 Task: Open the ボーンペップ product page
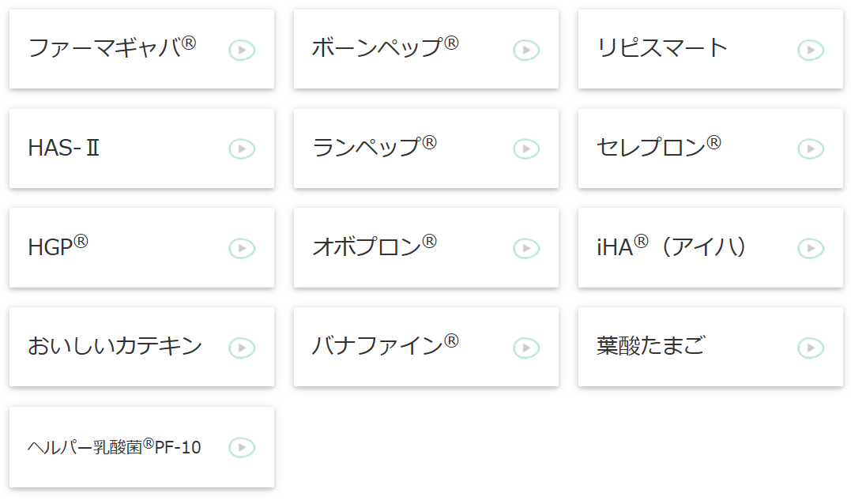[385, 48]
